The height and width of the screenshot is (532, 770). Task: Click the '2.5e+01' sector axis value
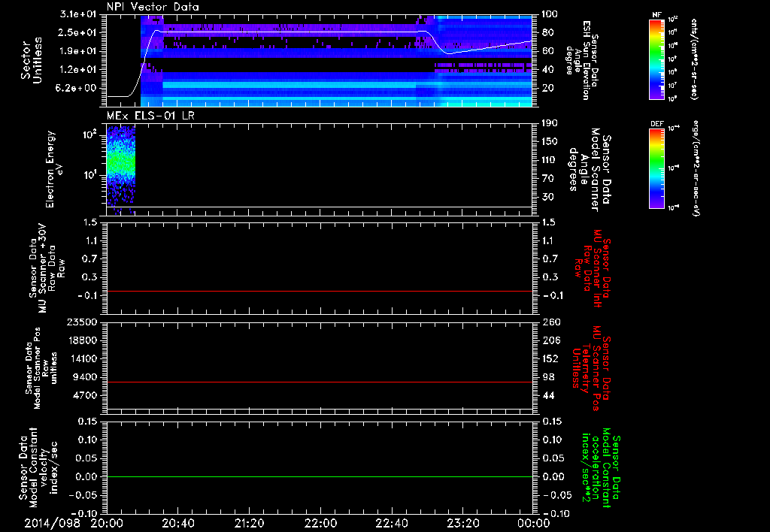[x=78, y=32]
